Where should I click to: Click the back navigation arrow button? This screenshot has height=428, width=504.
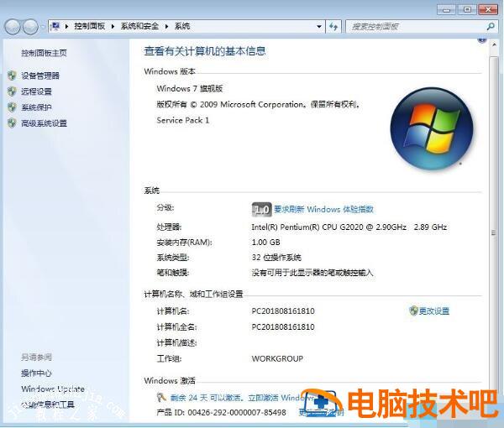[13, 27]
